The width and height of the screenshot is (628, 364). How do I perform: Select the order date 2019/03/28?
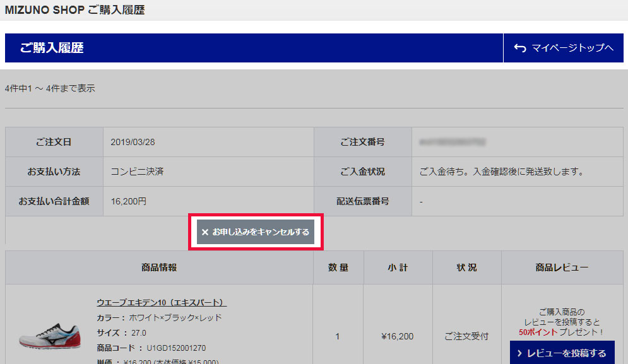(133, 142)
